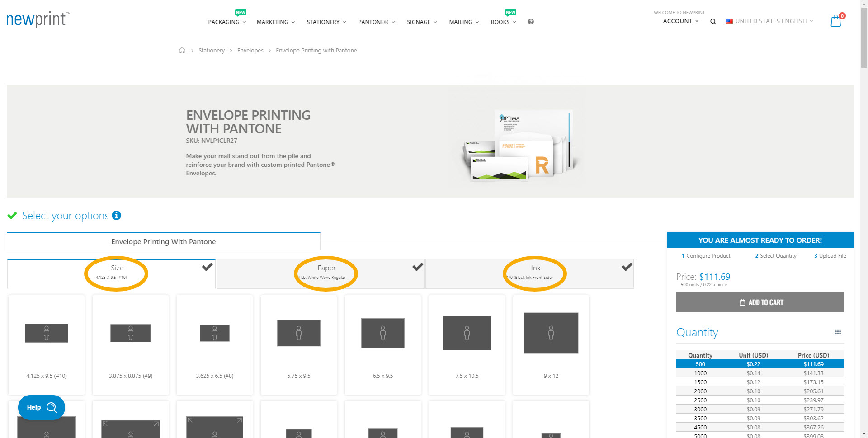The height and width of the screenshot is (438, 868).
Task: Choose the 6.5 x 9.5 envelope size
Action: point(383,345)
